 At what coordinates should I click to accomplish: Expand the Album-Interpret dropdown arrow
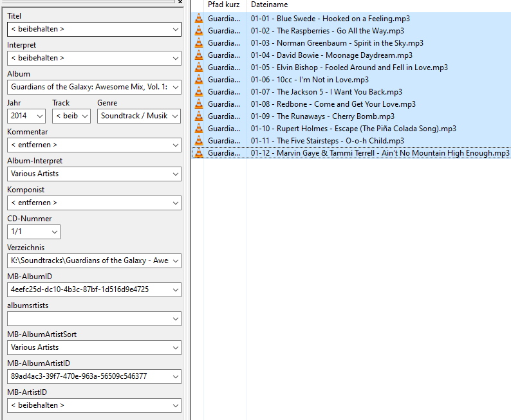click(175, 174)
